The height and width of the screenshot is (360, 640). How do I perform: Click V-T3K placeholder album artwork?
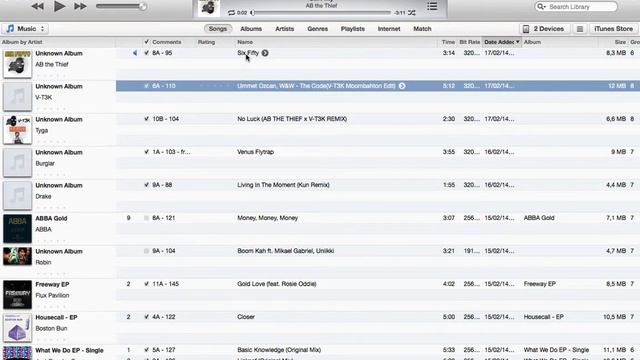(x=18, y=97)
